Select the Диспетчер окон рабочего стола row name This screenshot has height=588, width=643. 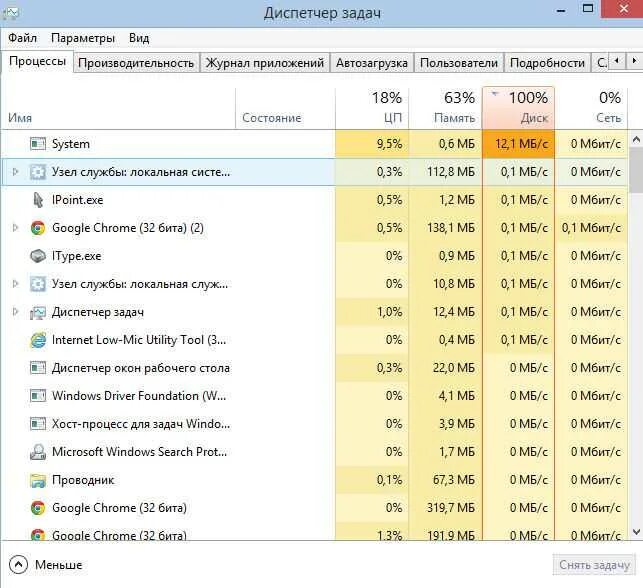[x=141, y=368]
